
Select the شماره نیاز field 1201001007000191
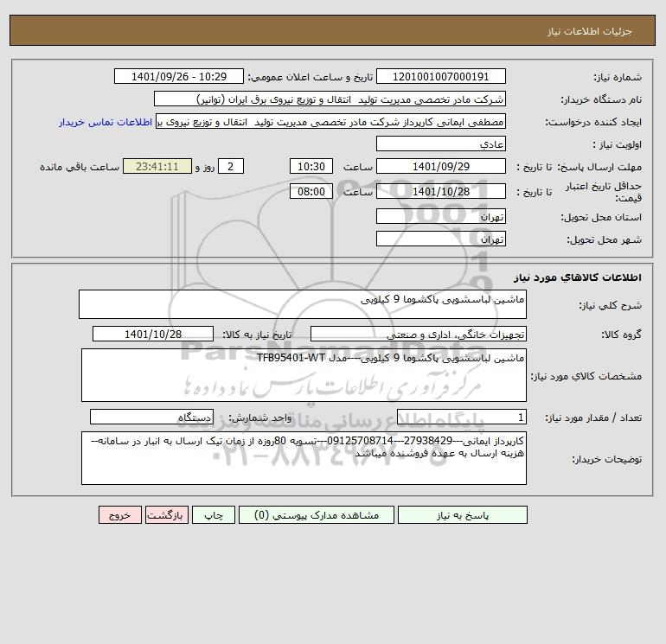coord(441,76)
